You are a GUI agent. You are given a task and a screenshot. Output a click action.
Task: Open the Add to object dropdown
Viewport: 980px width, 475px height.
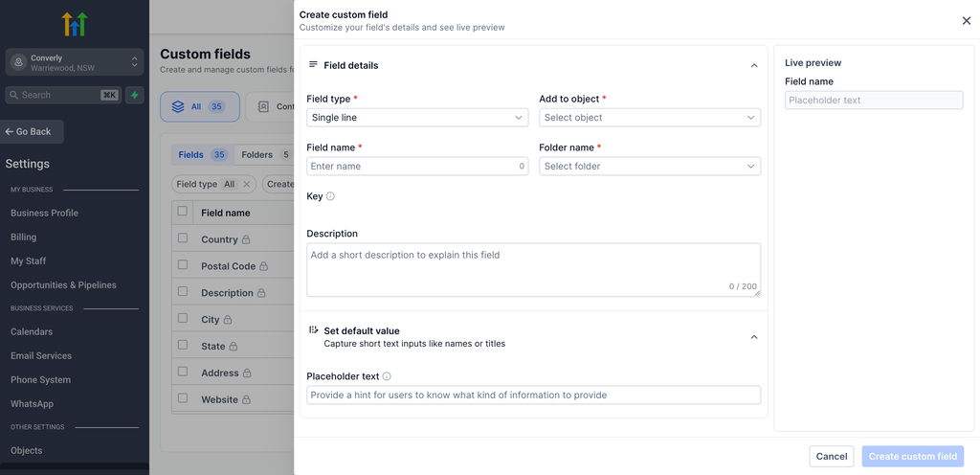pos(650,118)
